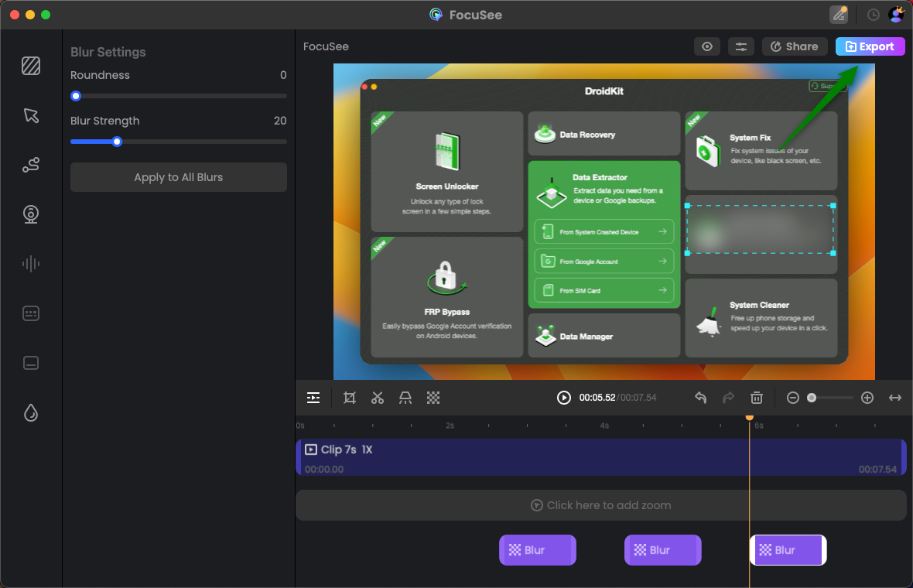Select the crop tool in the timeline toolbar
Viewport: 913px width, 588px height.
[350, 398]
